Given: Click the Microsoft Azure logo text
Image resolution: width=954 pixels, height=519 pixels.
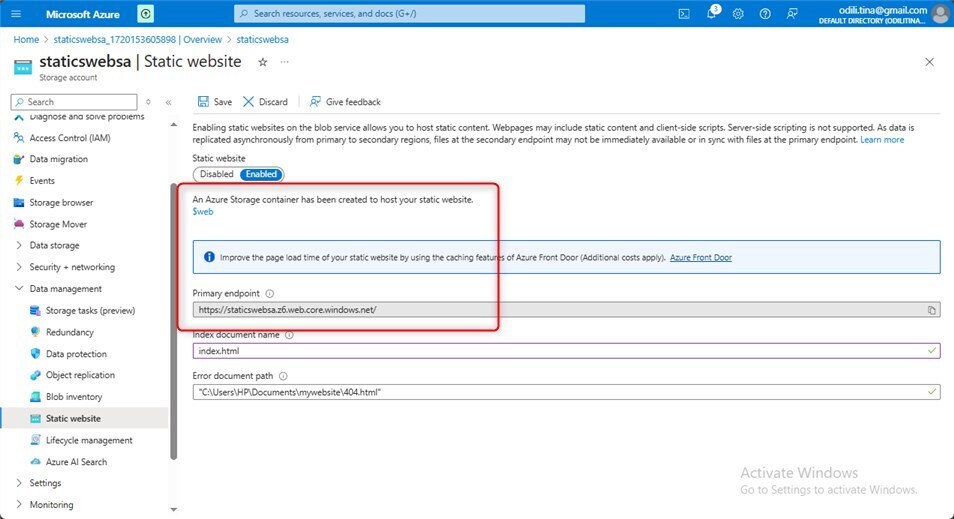Looking at the screenshot, I should tap(83, 14).
